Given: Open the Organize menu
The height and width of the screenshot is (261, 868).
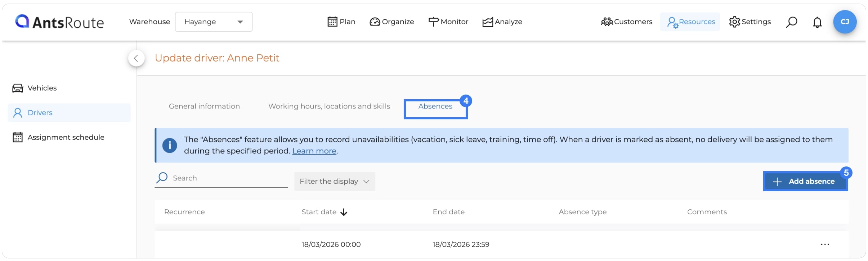Looking at the screenshot, I should (x=392, y=22).
